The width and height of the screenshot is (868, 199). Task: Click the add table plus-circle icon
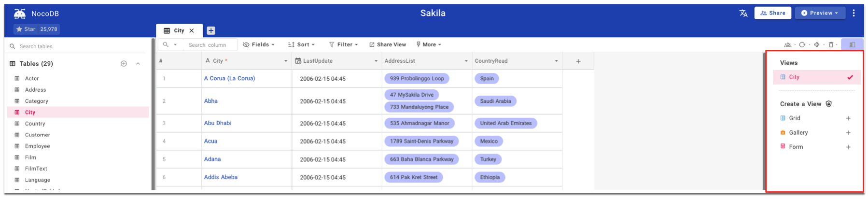(x=124, y=63)
